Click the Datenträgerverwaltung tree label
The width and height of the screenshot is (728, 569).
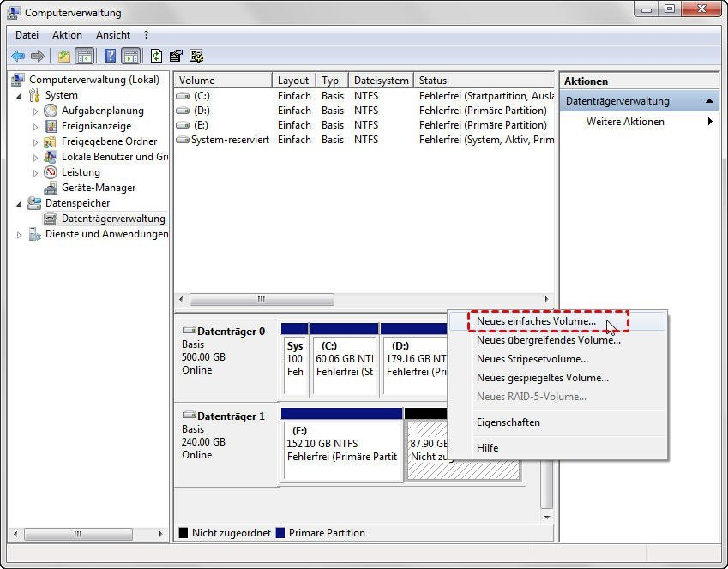pos(113,219)
